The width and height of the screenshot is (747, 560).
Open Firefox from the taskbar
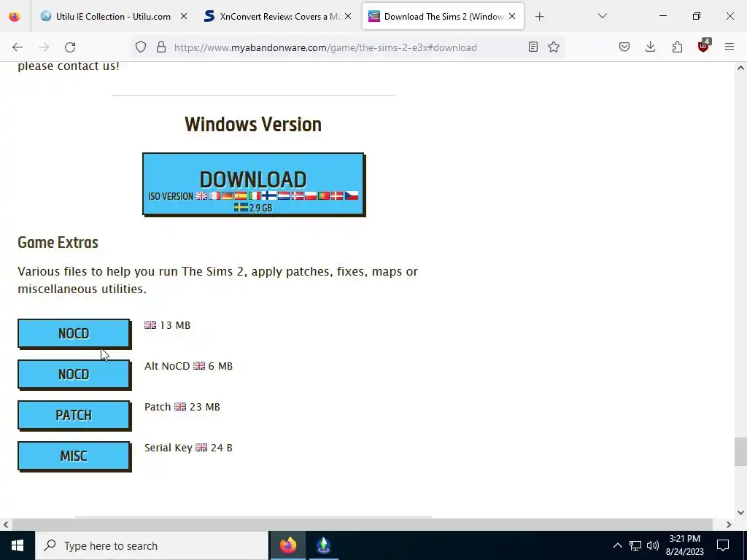click(x=287, y=545)
